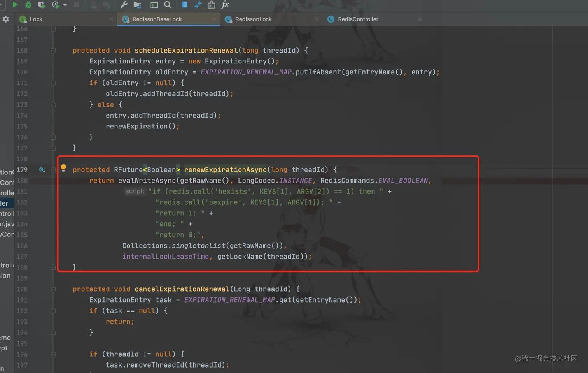Click task.removeThreadId on line 197
The height and width of the screenshot is (373, 588).
[145, 365]
